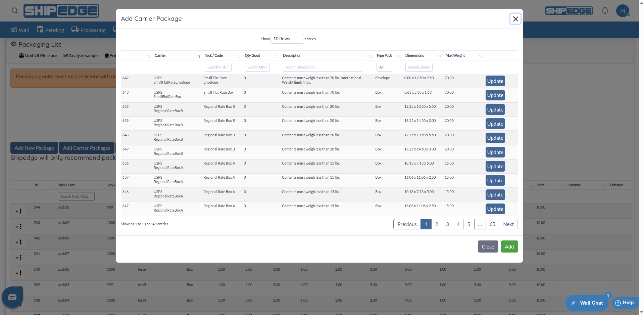Close the Add Carrier Package dialog with X

coord(515,19)
